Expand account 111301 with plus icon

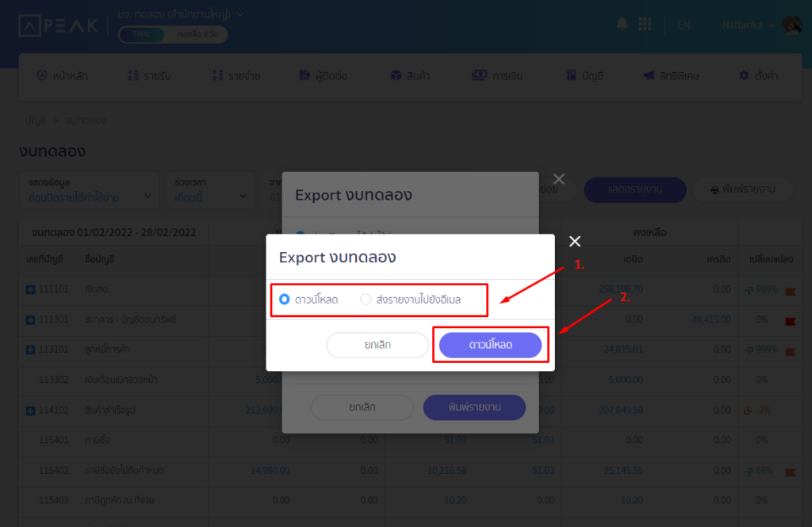tap(30, 319)
